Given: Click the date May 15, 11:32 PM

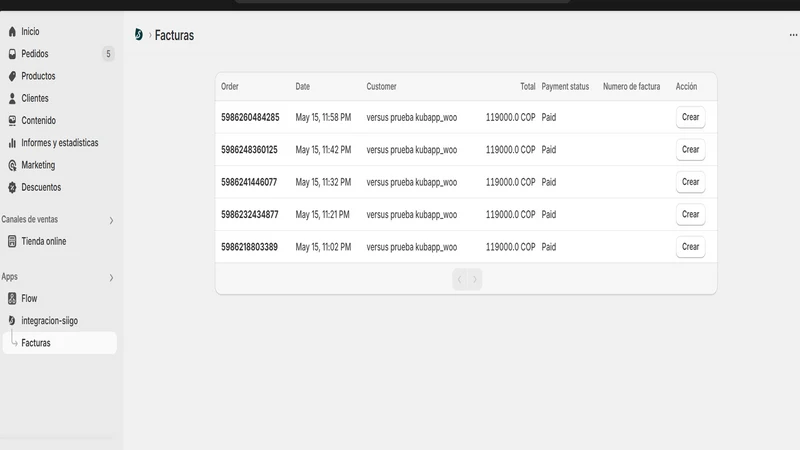Looking at the screenshot, I should pyautogui.click(x=323, y=182).
